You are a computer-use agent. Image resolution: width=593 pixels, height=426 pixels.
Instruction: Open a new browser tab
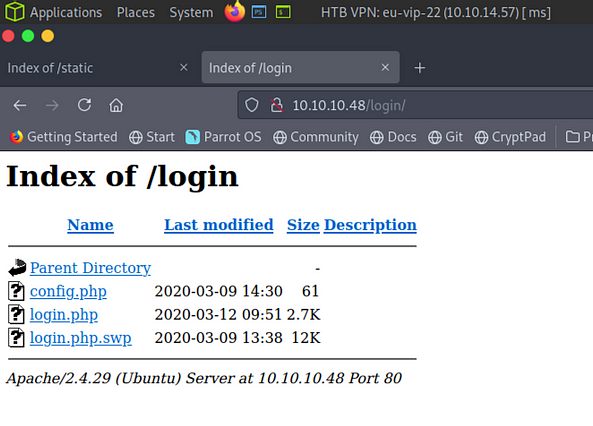click(419, 68)
